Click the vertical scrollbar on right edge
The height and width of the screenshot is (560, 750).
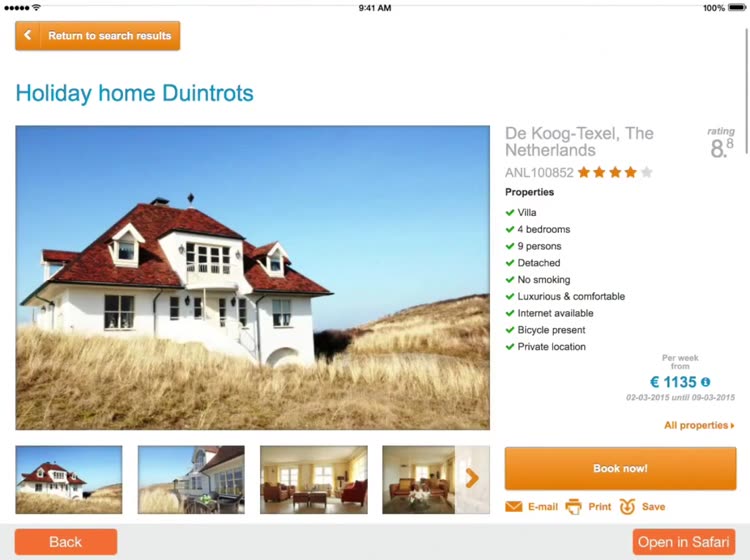(747, 91)
